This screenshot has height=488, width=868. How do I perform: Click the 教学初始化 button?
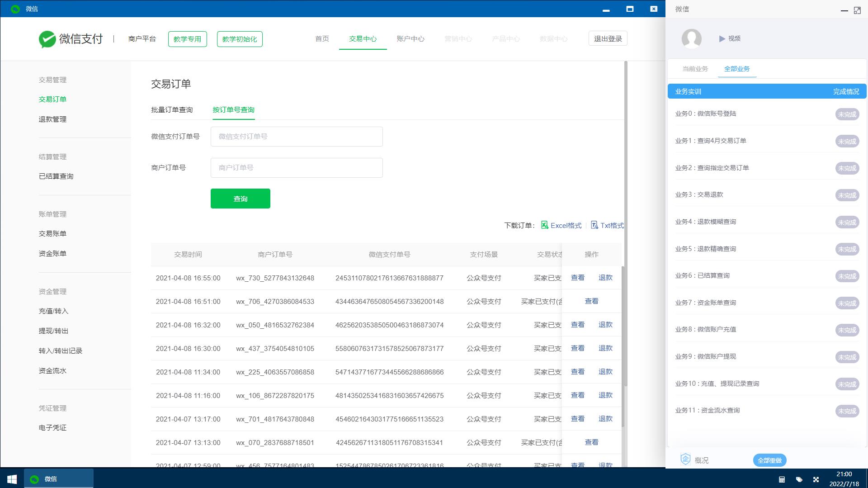240,39
